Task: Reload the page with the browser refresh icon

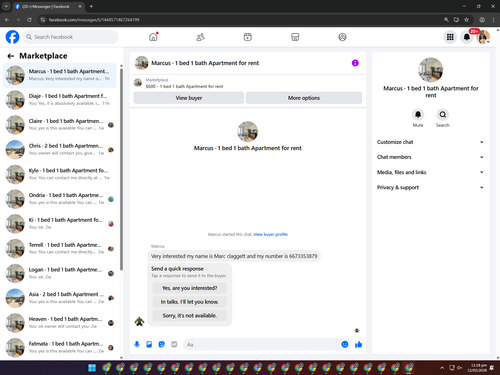Action: [29, 20]
